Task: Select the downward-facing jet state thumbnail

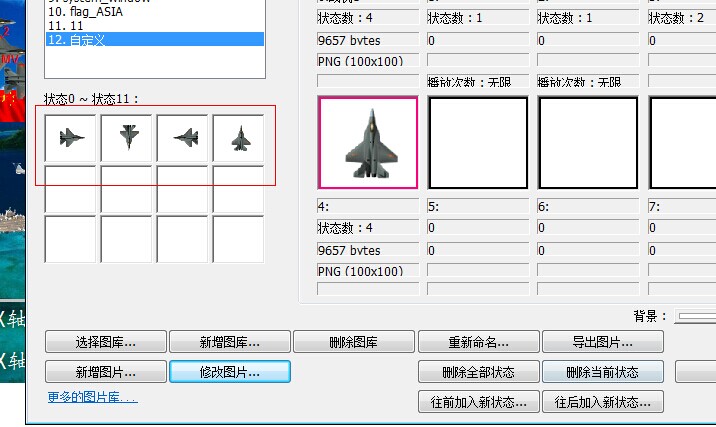Action: pyautogui.click(x=127, y=138)
